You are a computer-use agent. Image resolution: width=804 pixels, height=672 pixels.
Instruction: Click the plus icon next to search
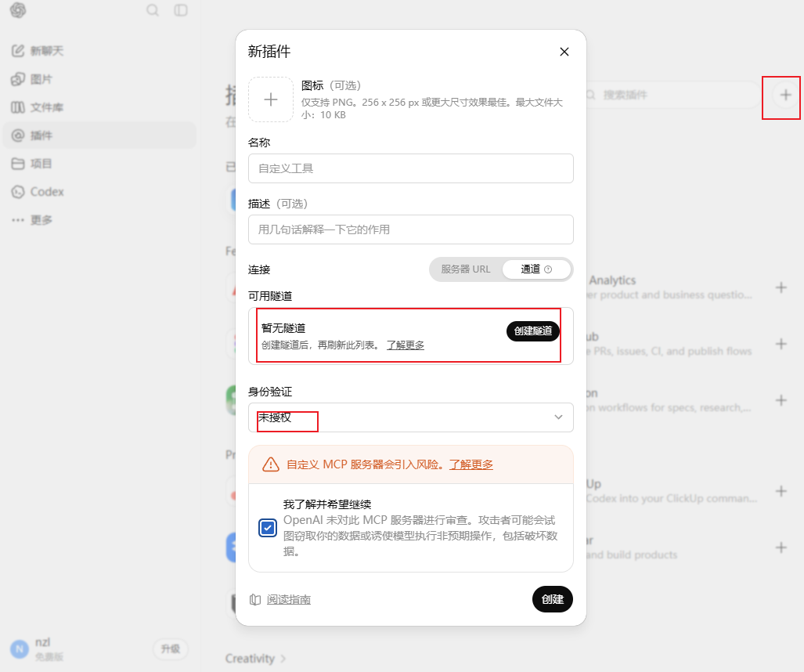[x=785, y=95]
